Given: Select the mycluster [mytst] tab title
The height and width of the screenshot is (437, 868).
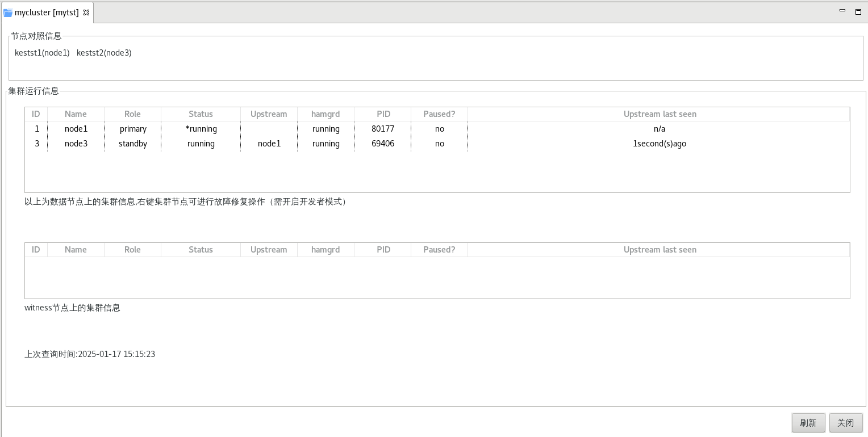Looking at the screenshot, I should click(x=47, y=12).
